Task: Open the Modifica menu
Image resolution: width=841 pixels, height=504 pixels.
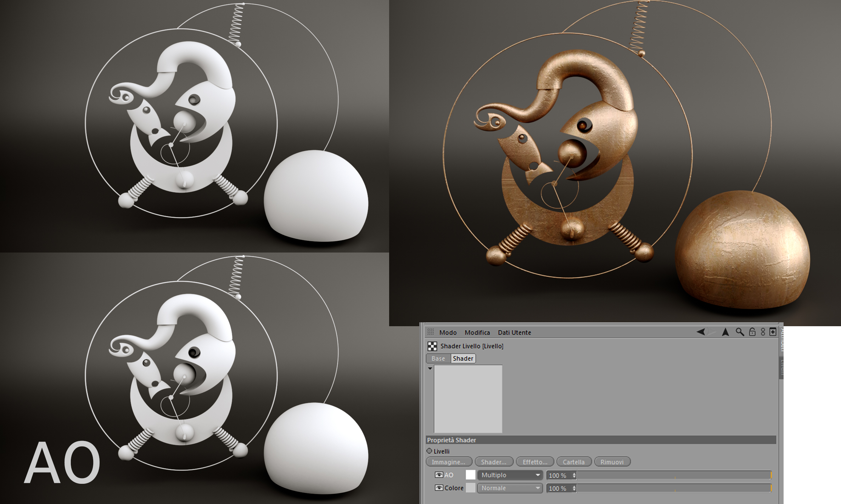Action: [x=477, y=333]
